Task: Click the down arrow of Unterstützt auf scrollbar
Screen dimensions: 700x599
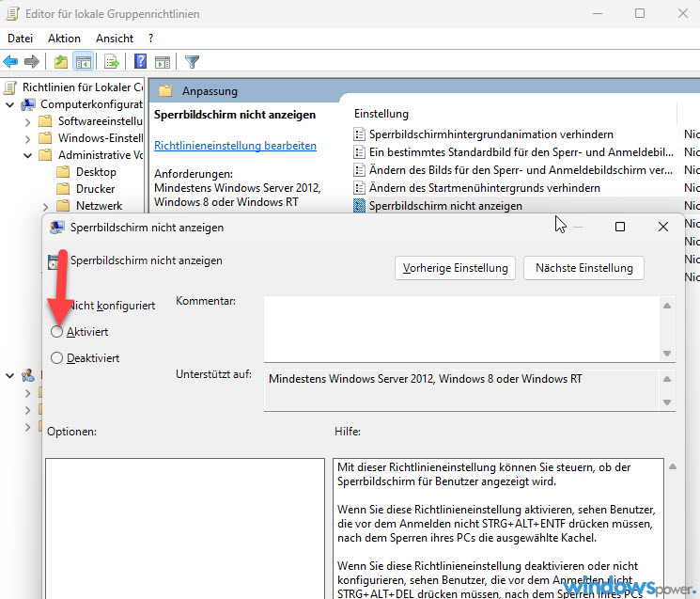Action: [667, 402]
